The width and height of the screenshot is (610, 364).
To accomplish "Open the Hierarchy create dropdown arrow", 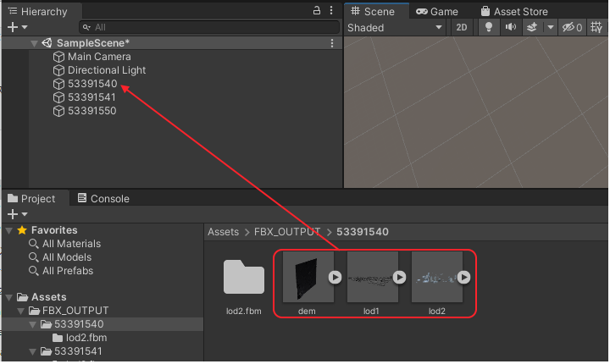I will click(25, 28).
